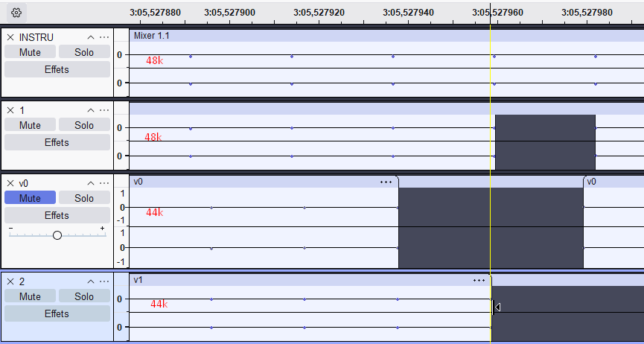The height and width of the screenshot is (344, 644).
Task: Select the Mixer 1.1 clip header
Action: (x=298, y=35)
